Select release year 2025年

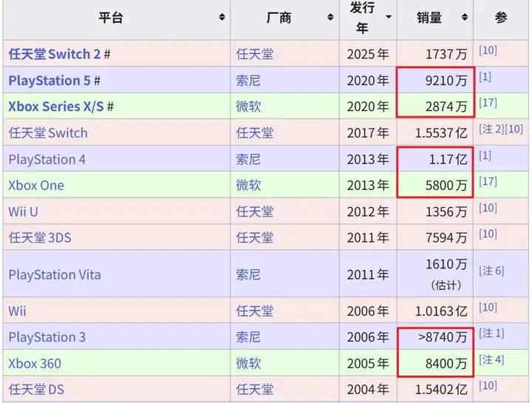pos(368,54)
